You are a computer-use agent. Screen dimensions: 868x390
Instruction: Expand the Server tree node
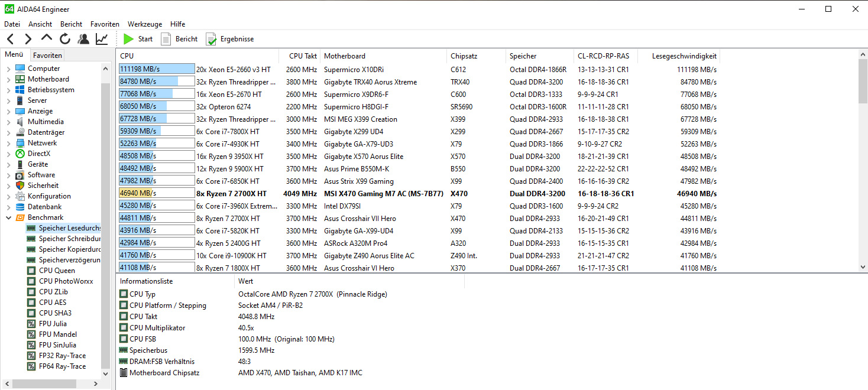point(8,100)
